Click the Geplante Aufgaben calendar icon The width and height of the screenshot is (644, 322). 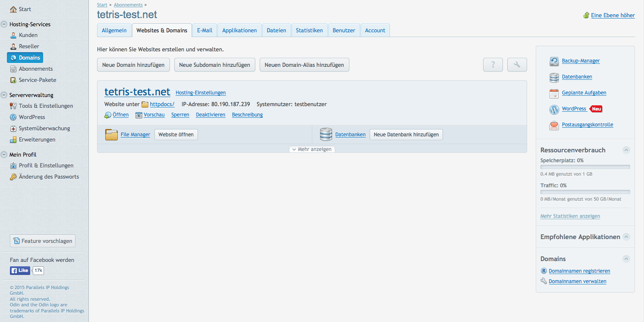[x=554, y=93]
